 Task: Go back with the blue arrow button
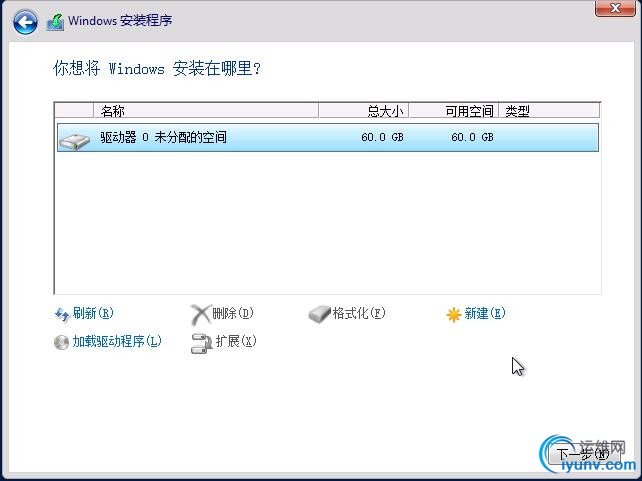(25, 22)
